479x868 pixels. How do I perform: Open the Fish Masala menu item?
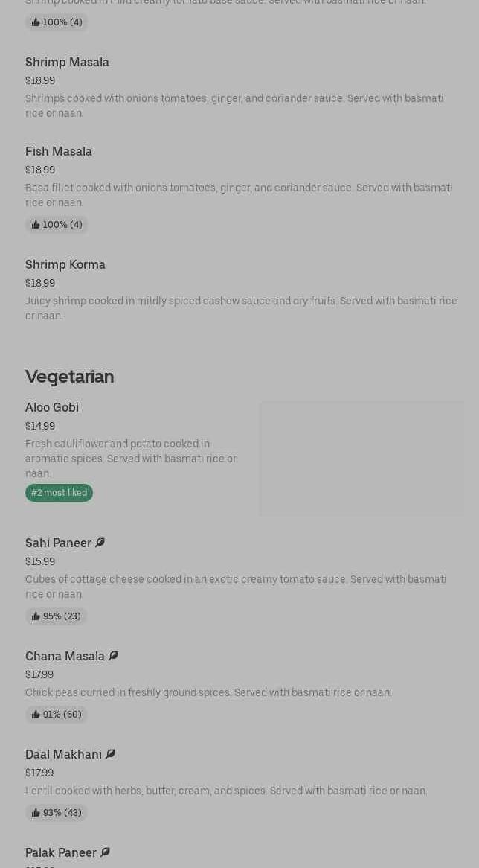(59, 152)
